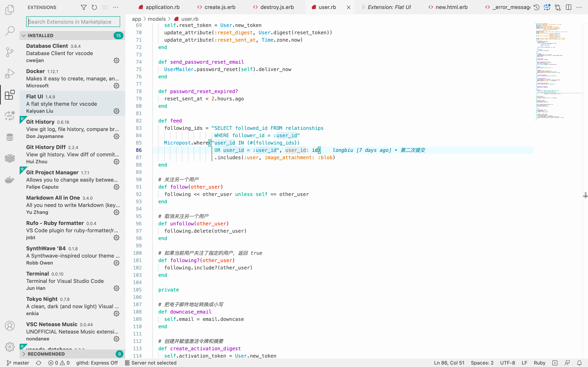Open the Source Control view
Image resolution: width=588 pixels, height=367 pixels.
tap(10, 52)
